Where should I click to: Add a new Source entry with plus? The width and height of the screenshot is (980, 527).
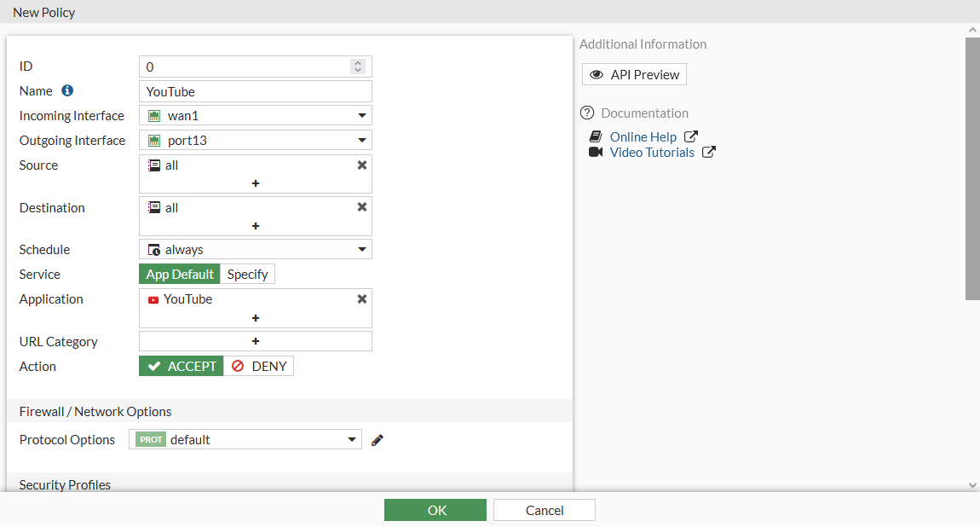coord(256,183)
